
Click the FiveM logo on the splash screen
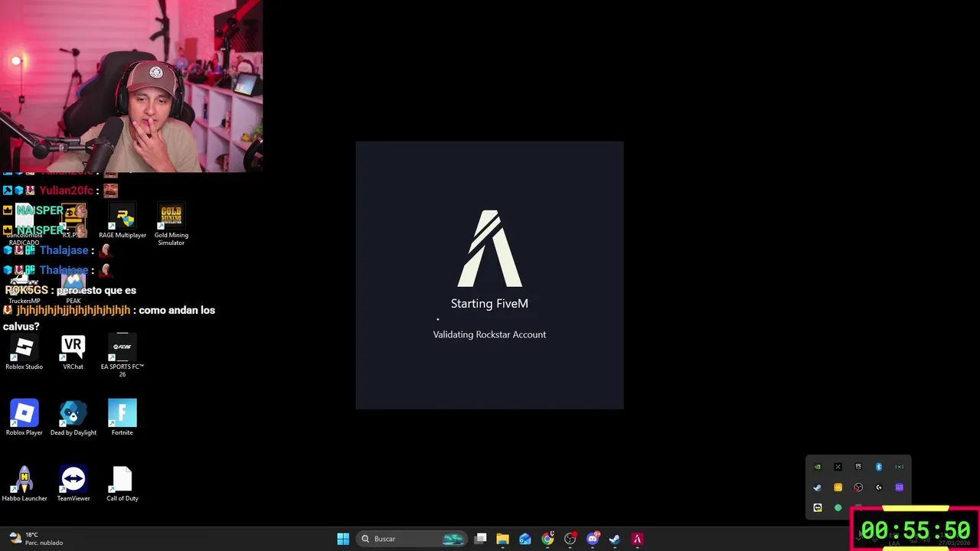(490, 249)
